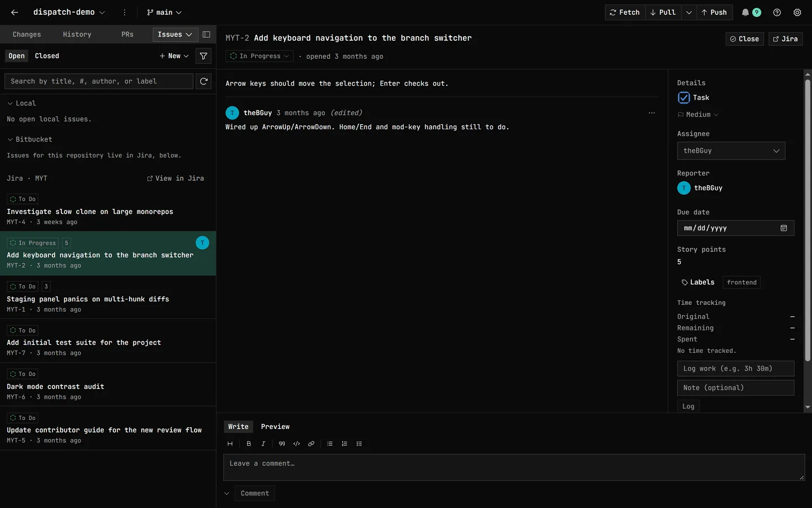Insert a heading in the comment editor
Image resolution: width=812 pixels, height=508 pixels.
tap(230, 444)
